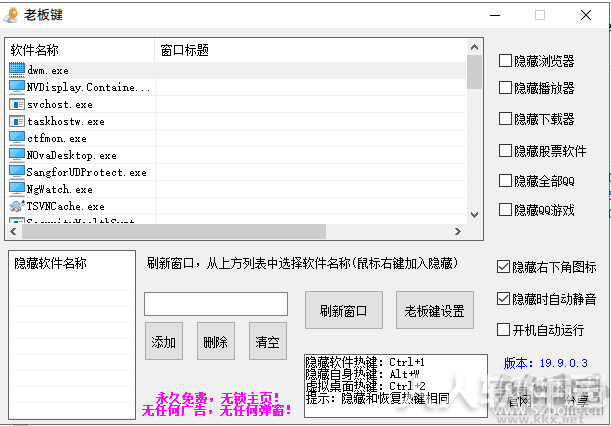Click the svchost.exe row icon
This screenshot has width=611, height=426.
click(17, 104)
